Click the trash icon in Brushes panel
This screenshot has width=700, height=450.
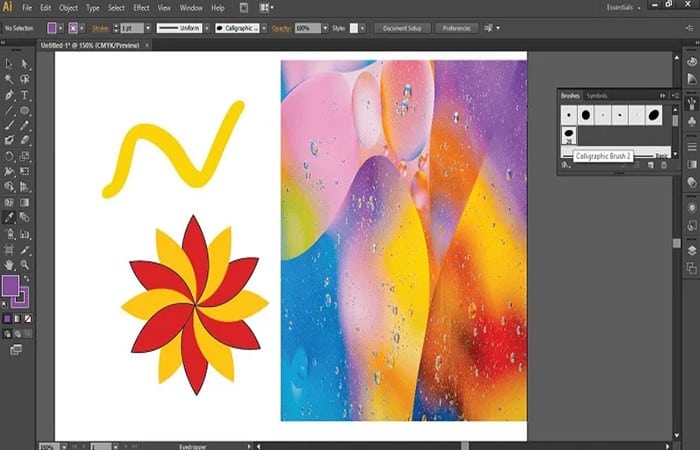pyautogui.click(x=663, y=165)
